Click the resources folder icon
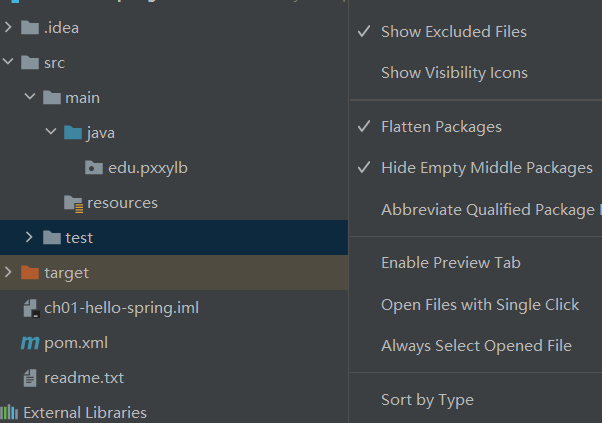602x423 pixels. point(72,203)
